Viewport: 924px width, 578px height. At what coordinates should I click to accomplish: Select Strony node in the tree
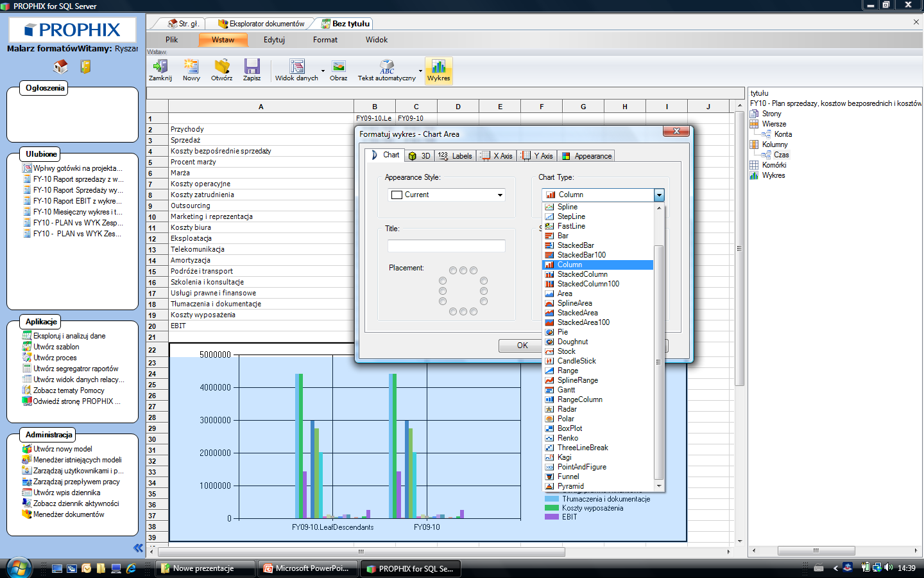[x=771, y=114]
